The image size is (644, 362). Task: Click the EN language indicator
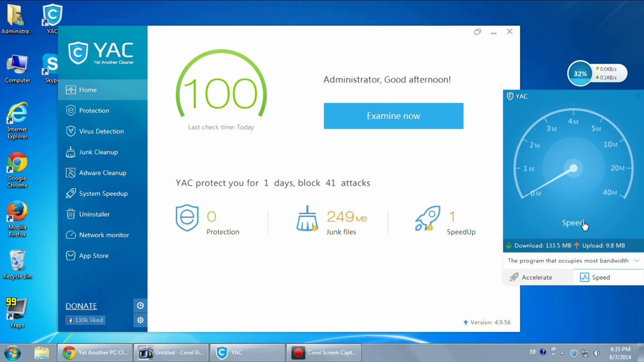pos(533,352)
